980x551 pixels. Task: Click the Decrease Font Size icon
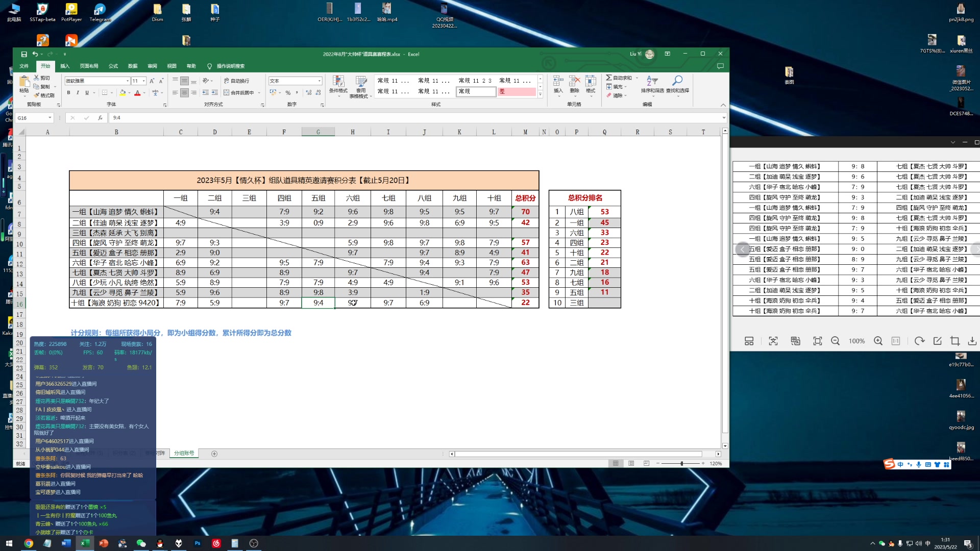pyautogui.click(x=161, y=81)
